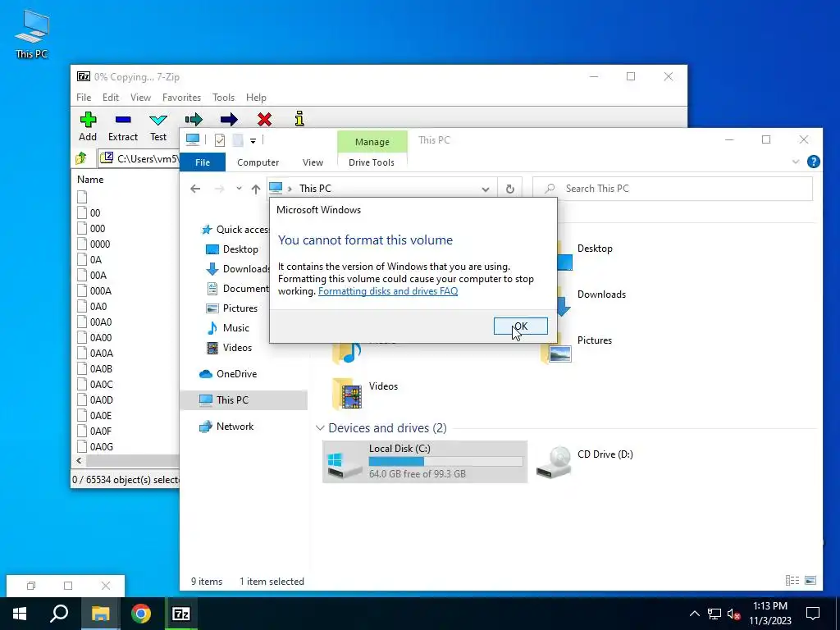This screenshot has width=840, height=630.
Task: Open the Recent locations dropdown arrow
Action: point(239,189)
